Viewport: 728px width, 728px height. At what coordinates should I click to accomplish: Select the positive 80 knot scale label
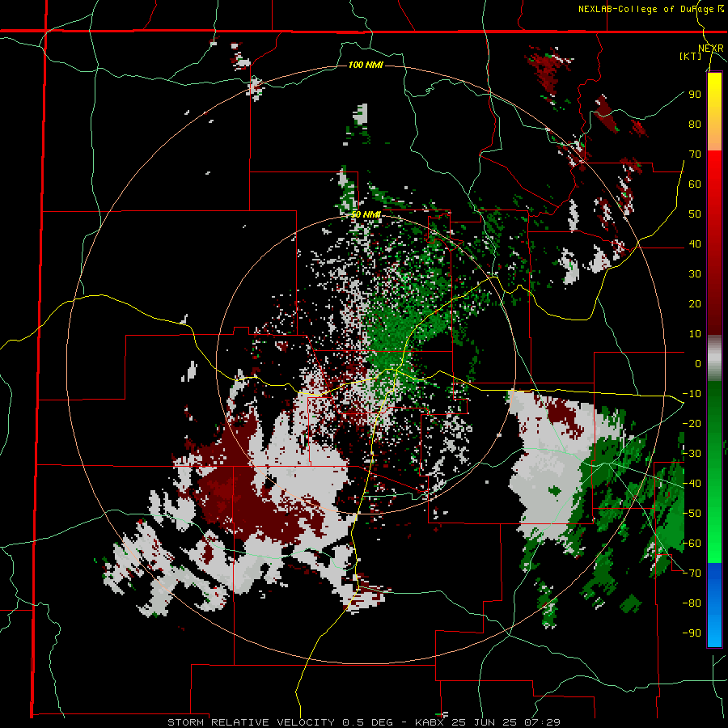click(695, 124)
